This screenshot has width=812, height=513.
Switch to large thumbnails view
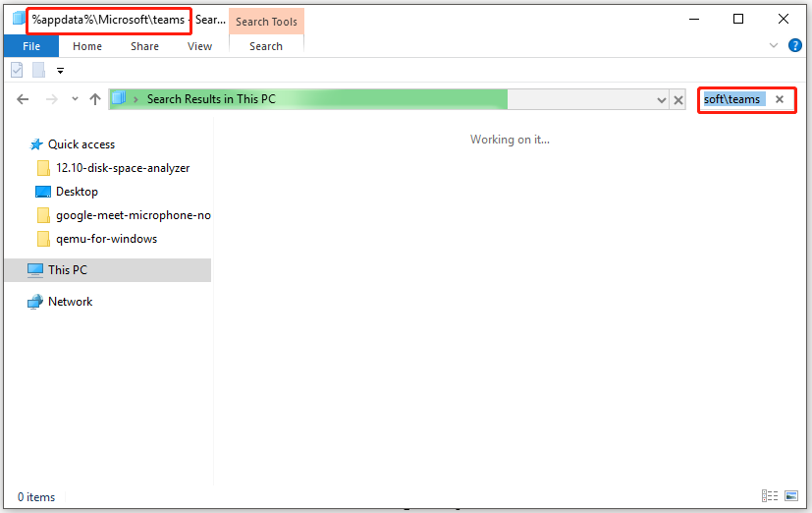pyautogui.click(x=791, y=496)
